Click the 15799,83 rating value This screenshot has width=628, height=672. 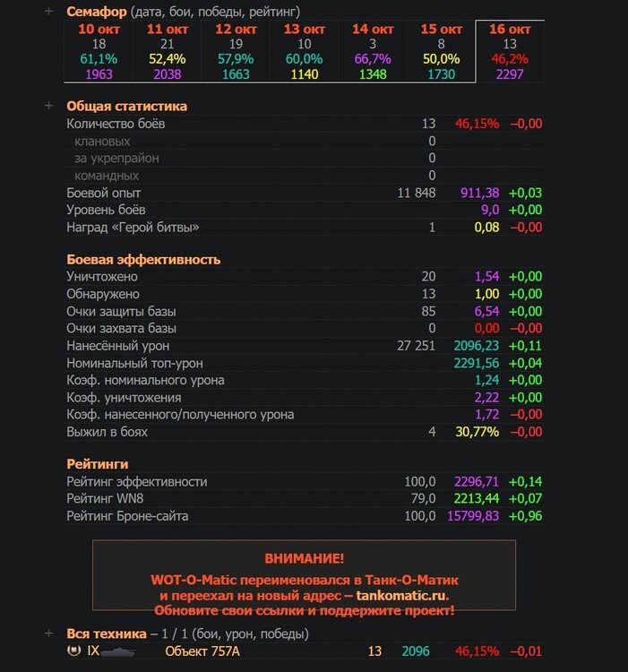pyautogui.click(x=473, y=515)
